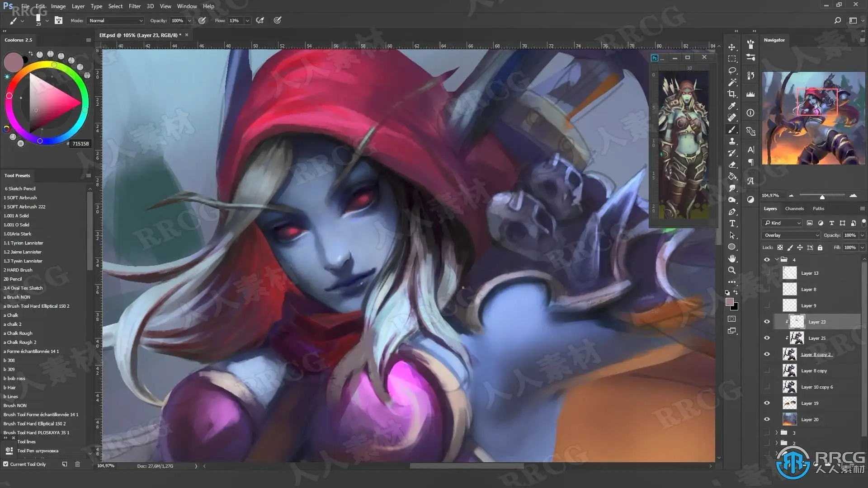Hide Layer 23 with its eye icon
This screenshot has height=488, width=868.
(767, 322)
